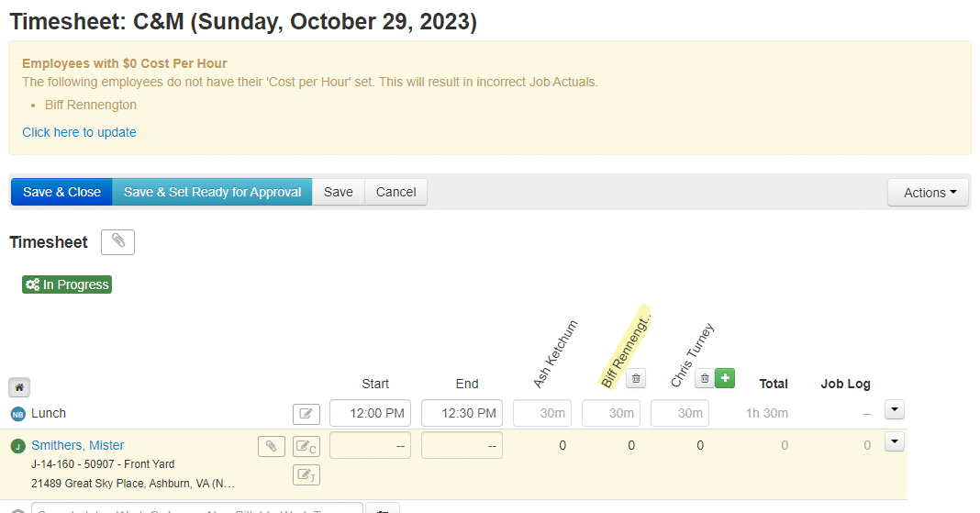
Task: Expand the Smithers row options arrow
Action: pyautogui.click(x=894, y=442)
